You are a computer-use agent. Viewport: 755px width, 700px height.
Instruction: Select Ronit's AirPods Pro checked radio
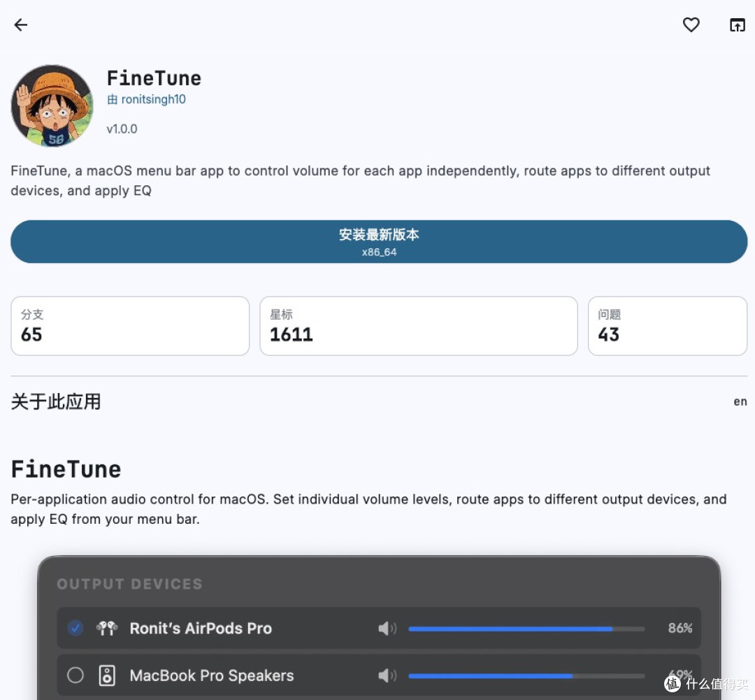(75, 628)
